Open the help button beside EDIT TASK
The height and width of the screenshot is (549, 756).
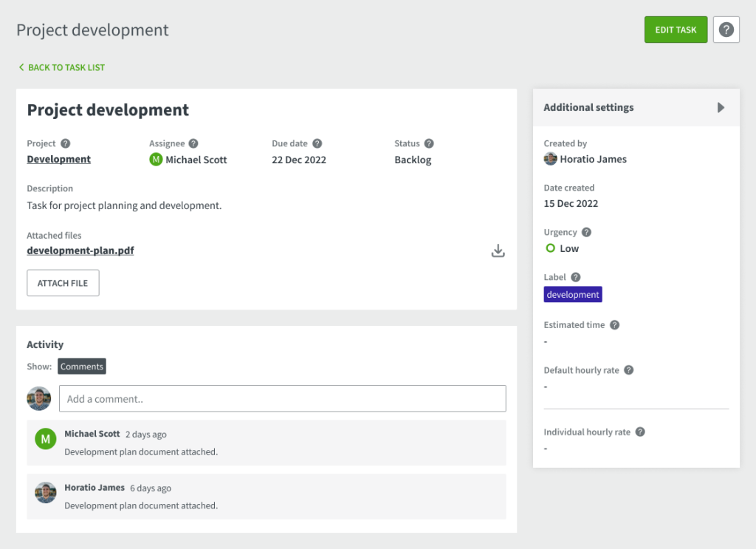tap(726, 30)
